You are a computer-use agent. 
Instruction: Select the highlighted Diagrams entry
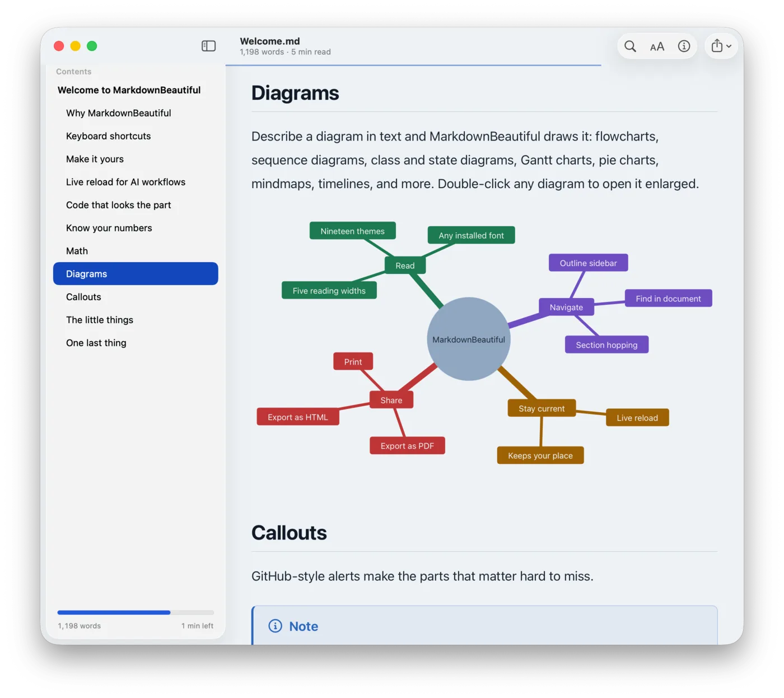tap(136, 274)
